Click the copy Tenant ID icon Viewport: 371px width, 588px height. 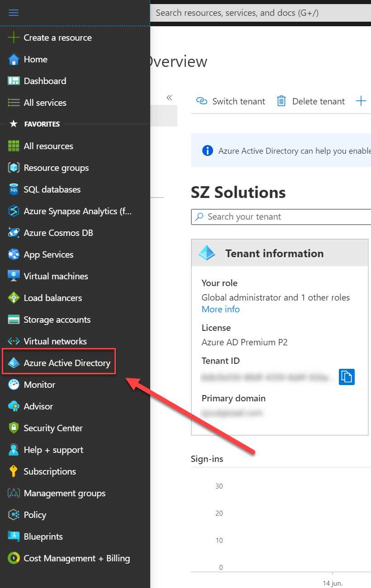click(347, 377)
